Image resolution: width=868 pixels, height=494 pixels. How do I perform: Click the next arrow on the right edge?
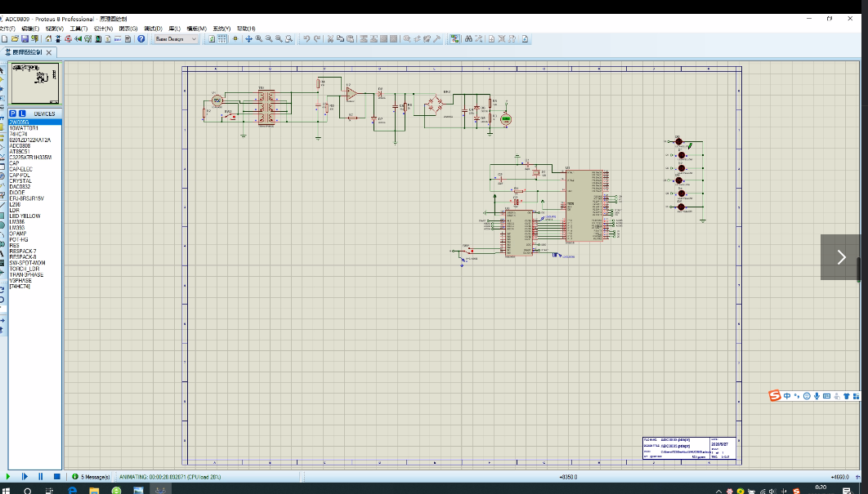(x=841, y=257)
